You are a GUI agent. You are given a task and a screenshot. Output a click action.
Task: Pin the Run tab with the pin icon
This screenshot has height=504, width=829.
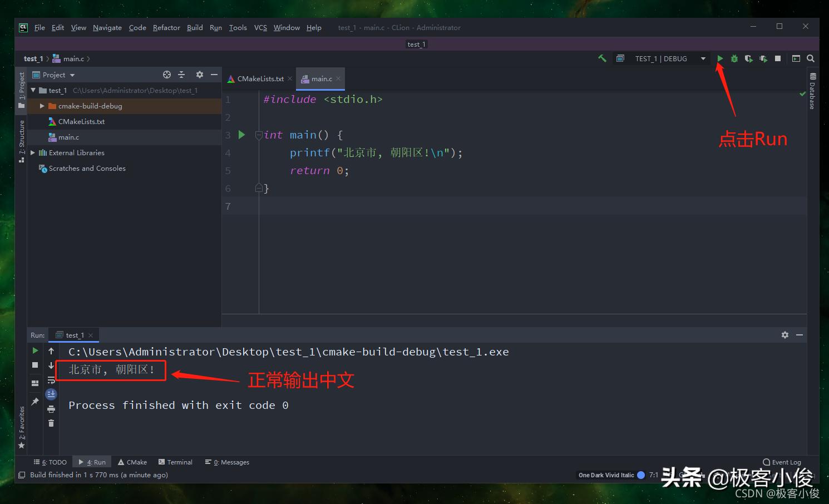[35, 401]
